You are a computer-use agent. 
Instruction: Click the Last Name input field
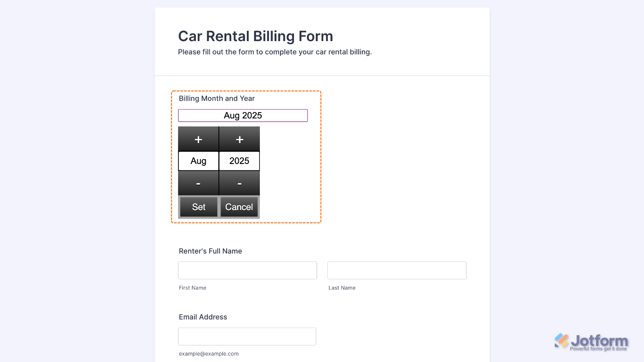(397, 270)
